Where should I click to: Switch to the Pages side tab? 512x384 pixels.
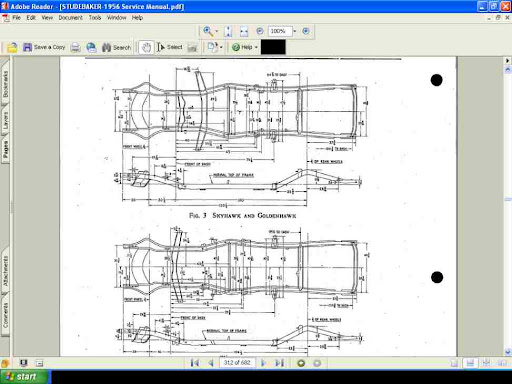point(5,148)
